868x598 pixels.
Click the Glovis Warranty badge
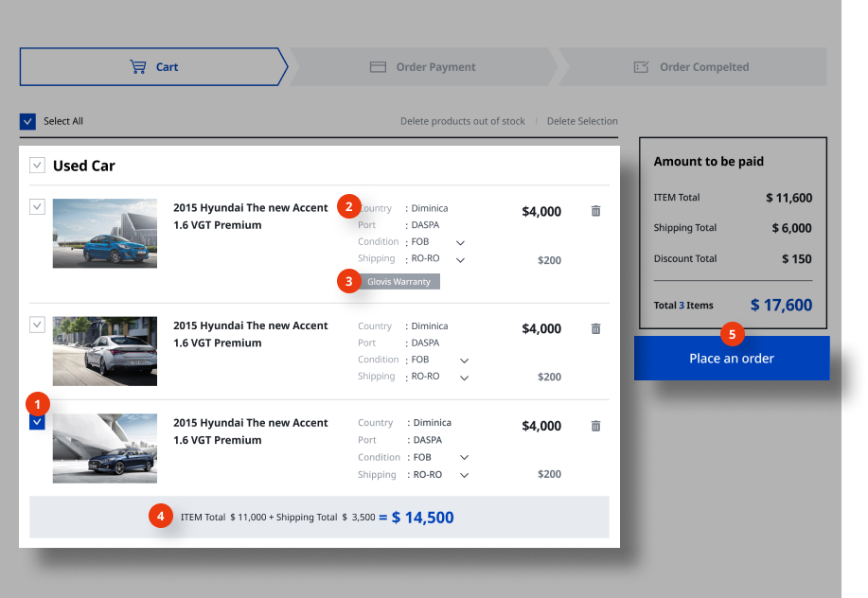[x=399, y=282]
